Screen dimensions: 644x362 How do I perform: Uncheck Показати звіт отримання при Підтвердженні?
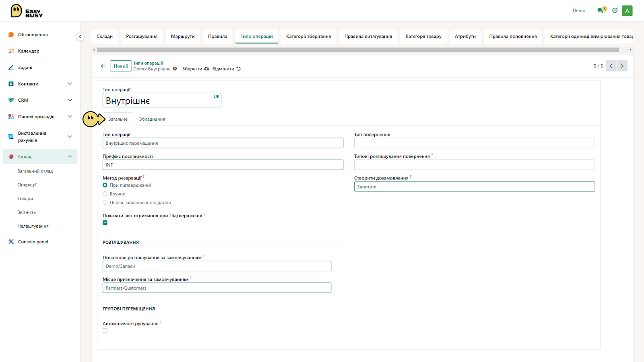point(105,222)
